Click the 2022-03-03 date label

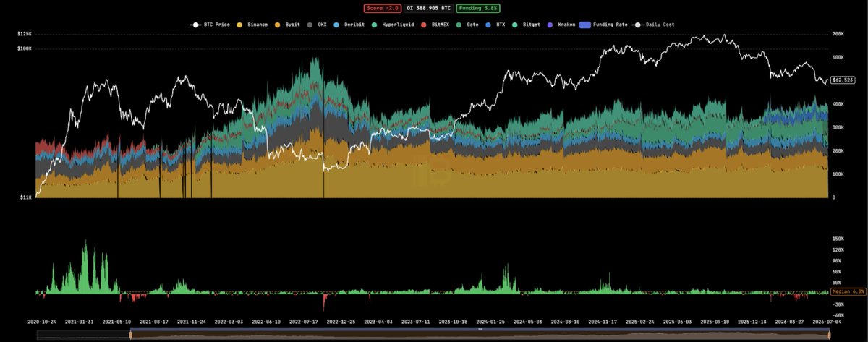[229, 321]
